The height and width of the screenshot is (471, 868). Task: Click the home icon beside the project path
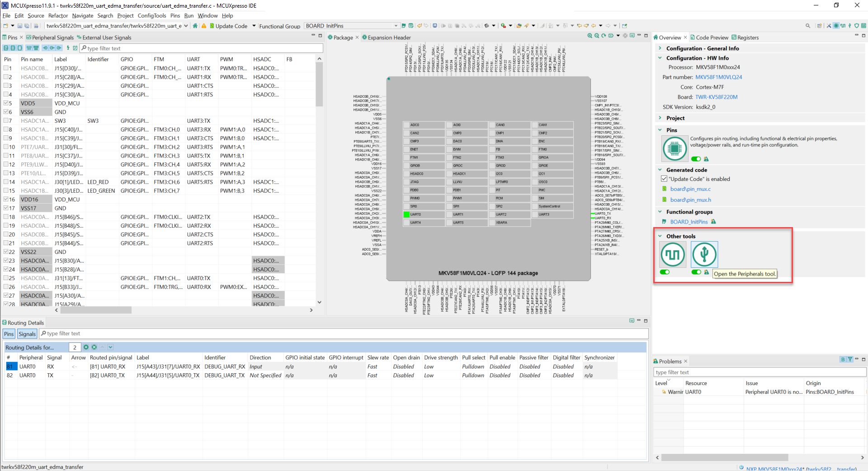coord(195,26)
